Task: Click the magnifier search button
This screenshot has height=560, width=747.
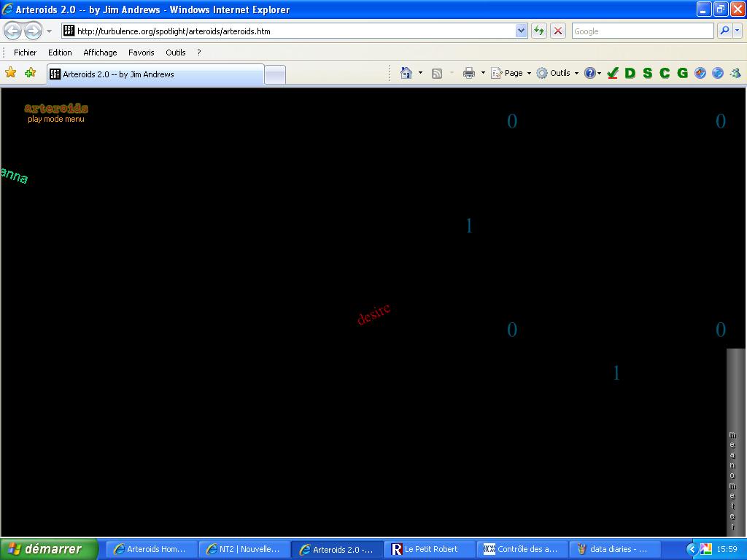Action: coord(724,31)
